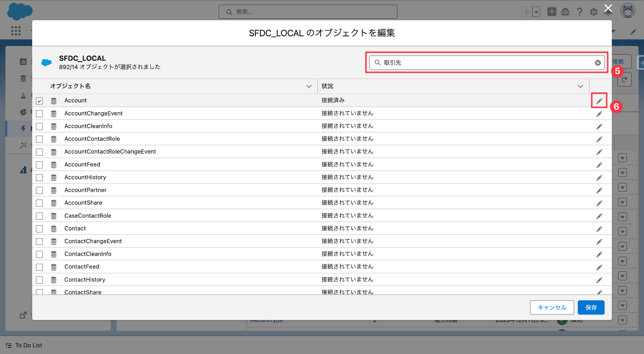Check the AccountShare checkbox
The width and height of the screenshot is (644, 354).
tap(40, 203)
